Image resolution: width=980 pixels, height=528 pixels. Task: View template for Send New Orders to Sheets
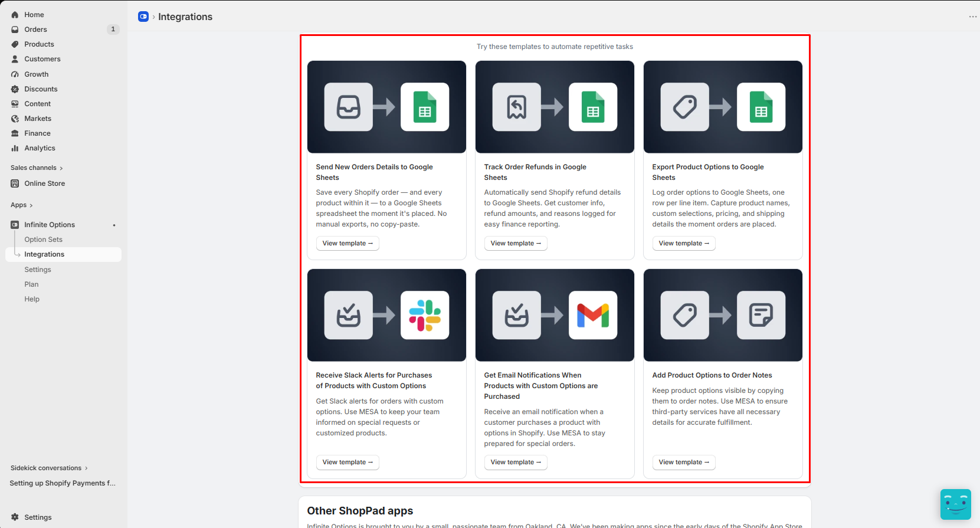[348, 244]
